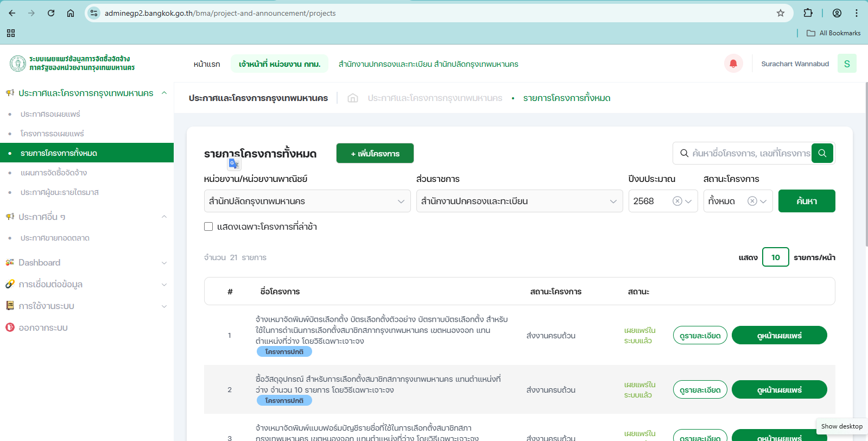
Task: Click ดูหน้าเผยแพร่ for project 1
Action: (x=780, y=336)
